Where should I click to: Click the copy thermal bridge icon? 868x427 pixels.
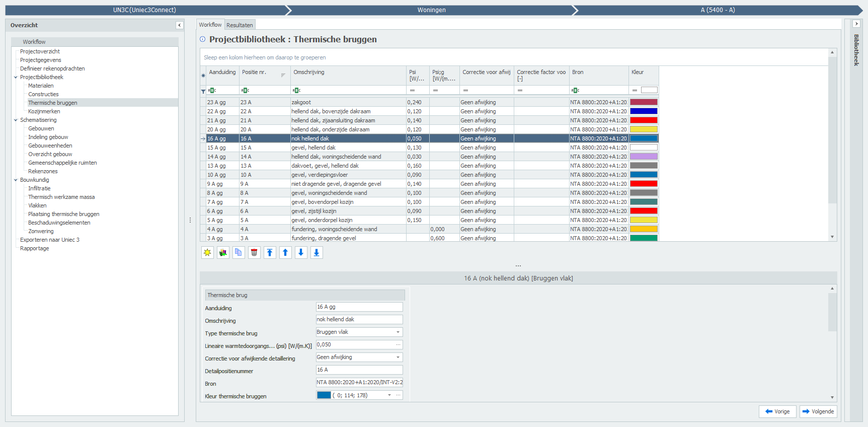(x=239, y=253)
